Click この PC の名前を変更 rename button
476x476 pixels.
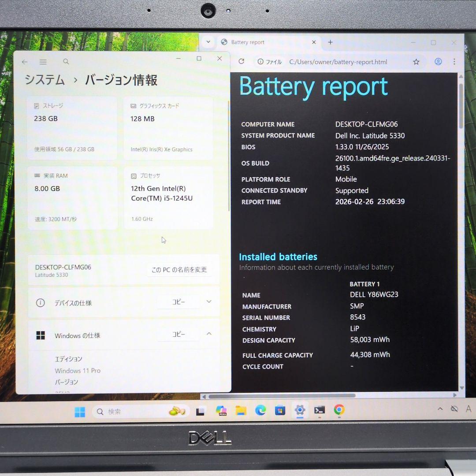coord(179,270)
